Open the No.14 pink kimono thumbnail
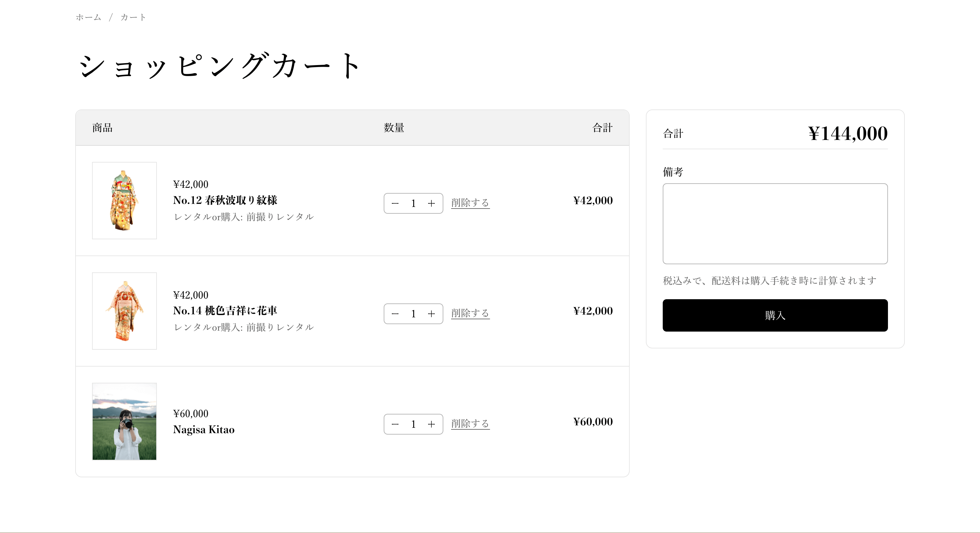The width and height of the screenshot is (980, 533). pyautogui.click(x=124, y=311)
